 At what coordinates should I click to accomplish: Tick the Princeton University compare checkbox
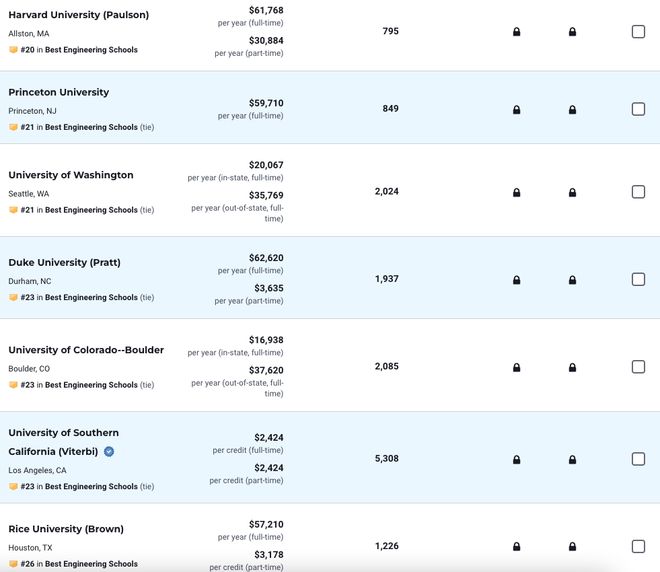[x=638, y=109]
